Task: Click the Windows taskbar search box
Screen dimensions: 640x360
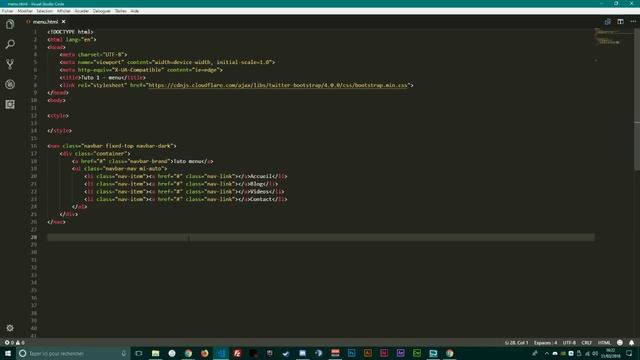Action: coord(73,353)
